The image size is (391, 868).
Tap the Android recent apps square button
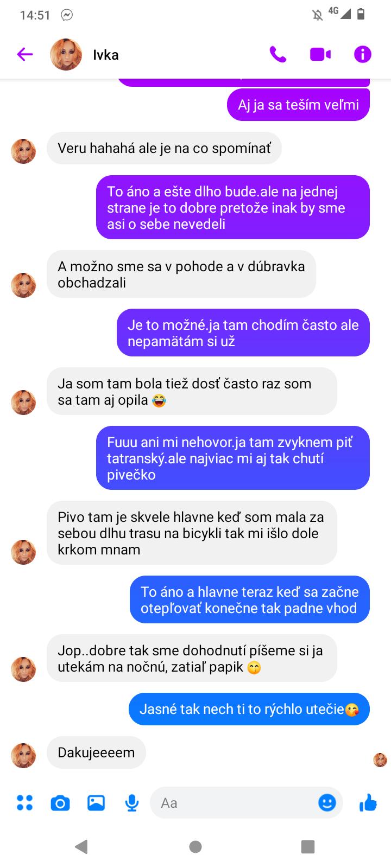pyautogui.click(x=308, y=846)
